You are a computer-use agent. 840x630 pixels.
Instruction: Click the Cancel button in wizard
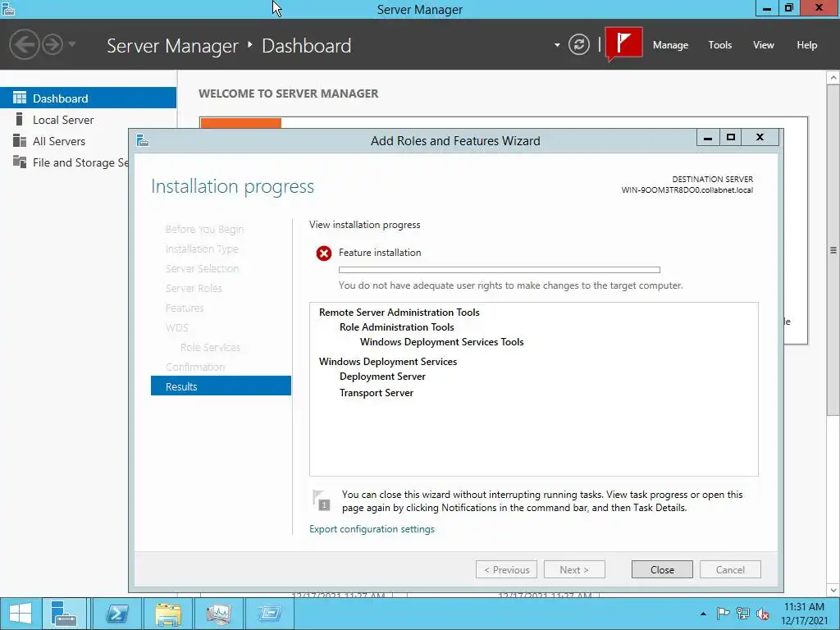pos(730,569)
